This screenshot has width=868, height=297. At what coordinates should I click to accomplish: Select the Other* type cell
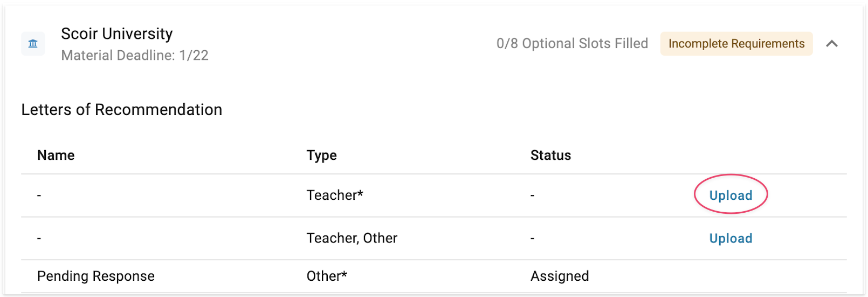coord(327,276)
